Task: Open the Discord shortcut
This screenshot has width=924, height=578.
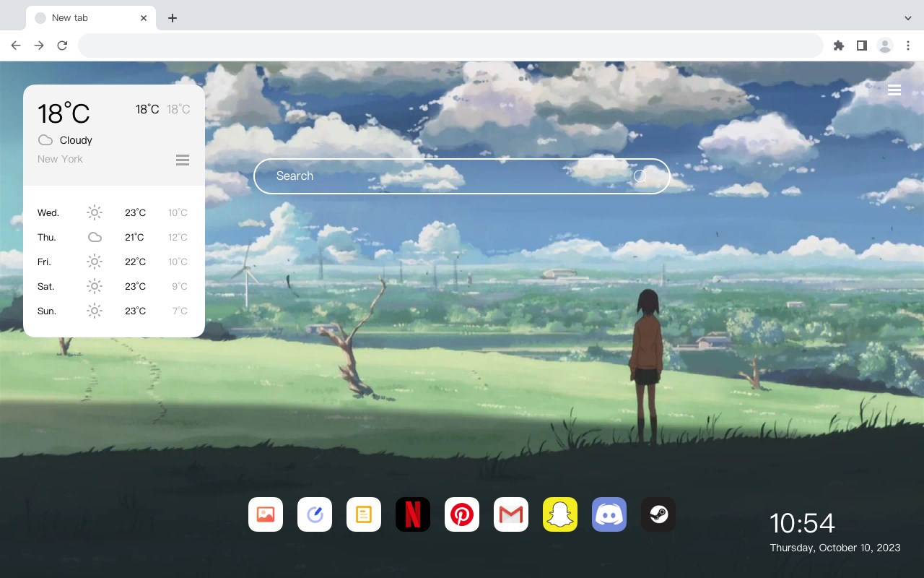Action: (609, 514)
